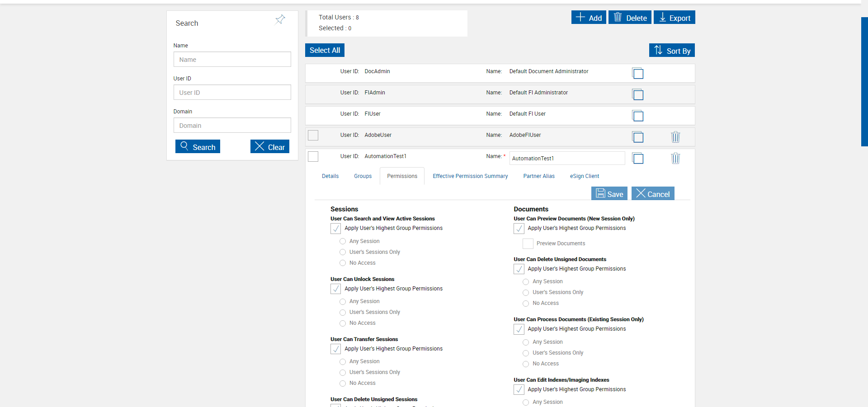
Task: Open the Export users button
Action: tap(674, 18)
